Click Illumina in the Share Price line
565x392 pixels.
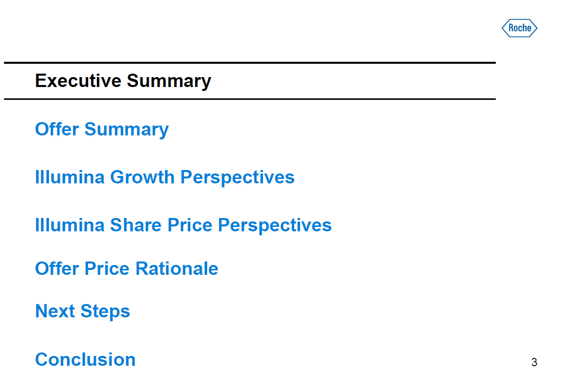pyautogui.click(x=70, y=225)
